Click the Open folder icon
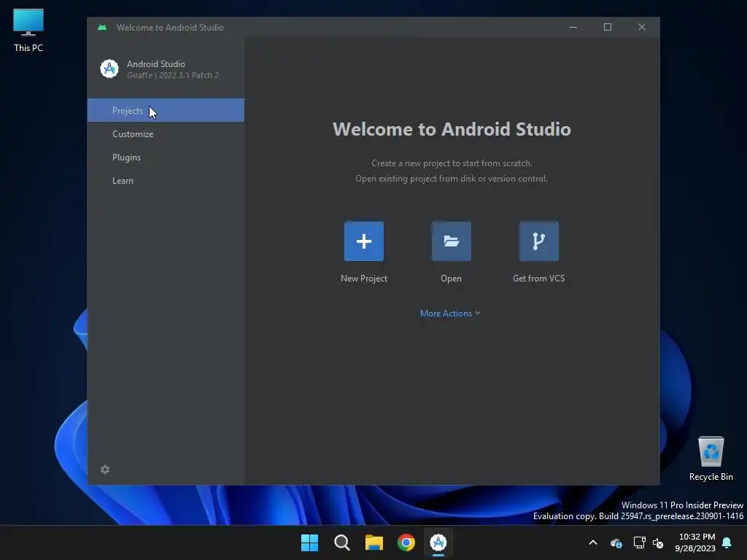This screenshot has height=560, width=747. coord(451,241)
